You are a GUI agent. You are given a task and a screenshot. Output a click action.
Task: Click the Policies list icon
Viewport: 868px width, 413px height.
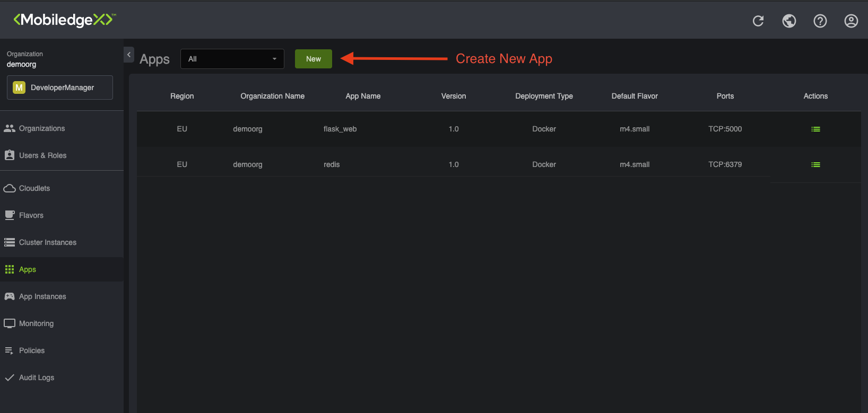(9, 350)
